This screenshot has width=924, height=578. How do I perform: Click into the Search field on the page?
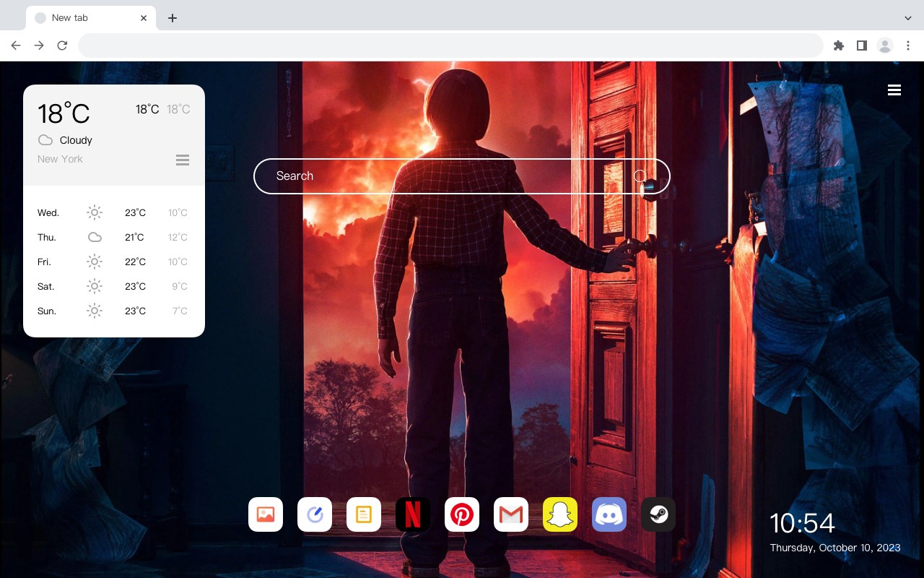click(x=462, y=176)
